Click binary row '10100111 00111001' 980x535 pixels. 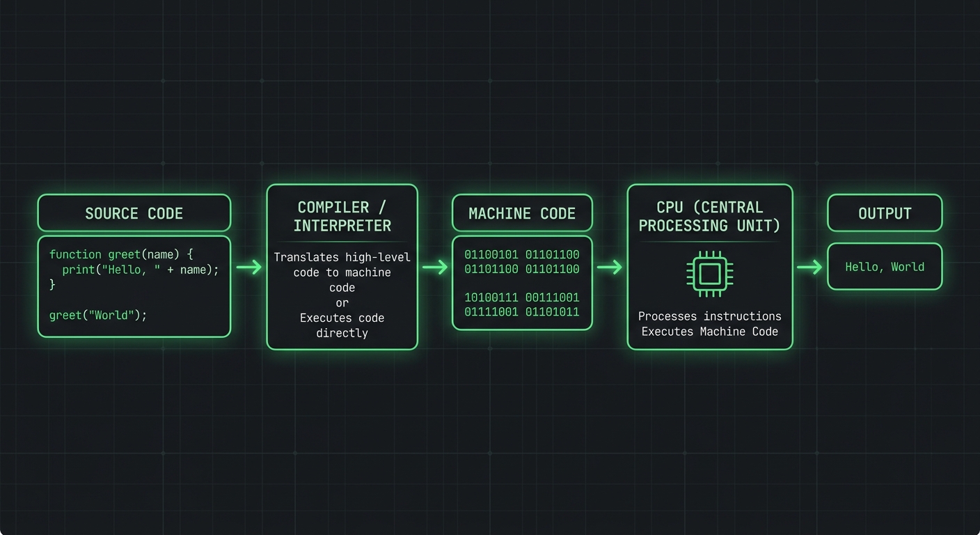[522, 297]
